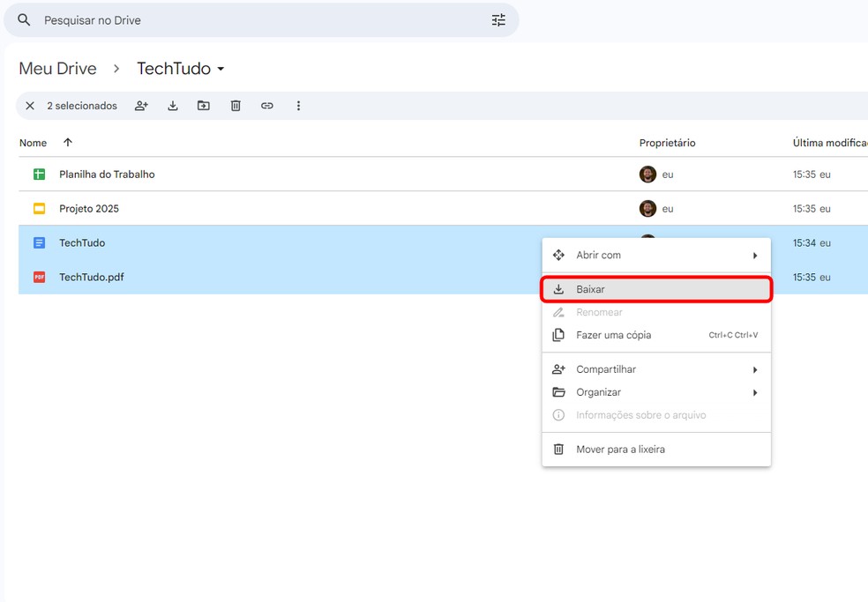
Task: Open the move-to-folder icon in the toolbar
Action: pyautogui.click(x=204, y=105)
